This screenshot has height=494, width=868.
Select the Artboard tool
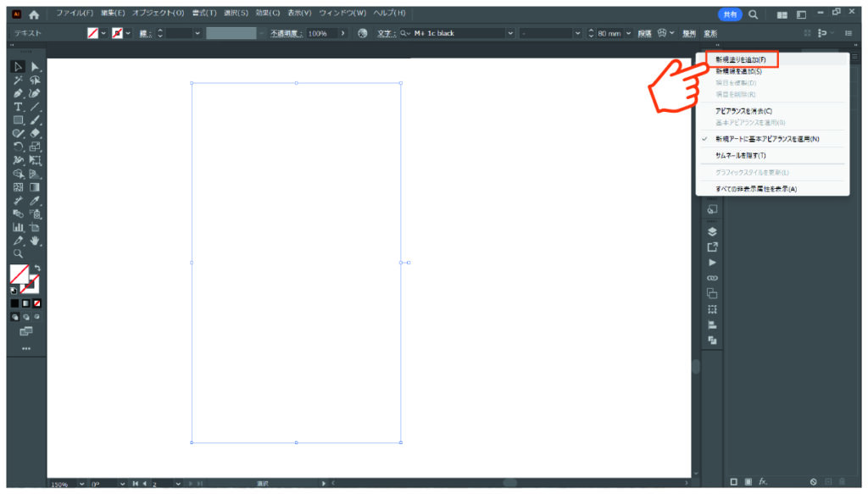[x=35, y=227]
